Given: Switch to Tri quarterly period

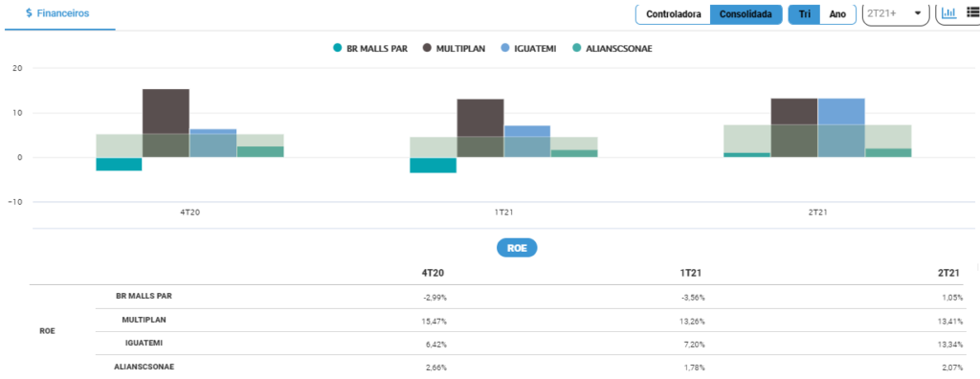Looking at the screenshot, I should 804,14.
